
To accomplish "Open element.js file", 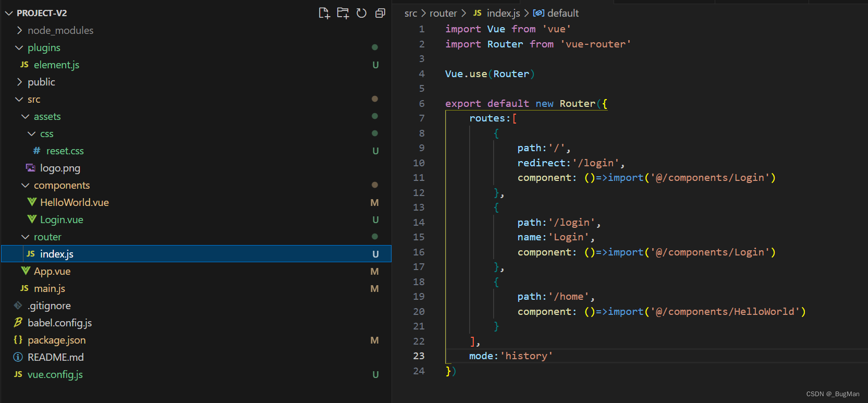I will click(56, 65).
